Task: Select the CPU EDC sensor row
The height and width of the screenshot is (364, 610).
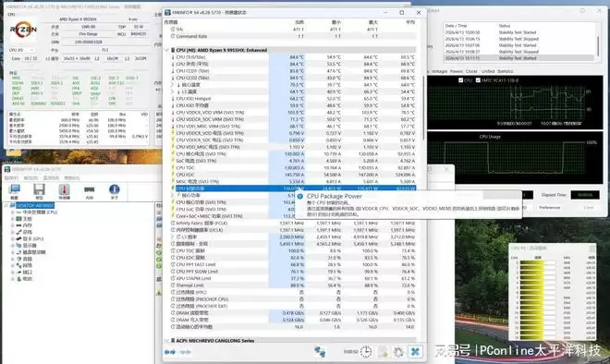Action: tap(294, 175)
